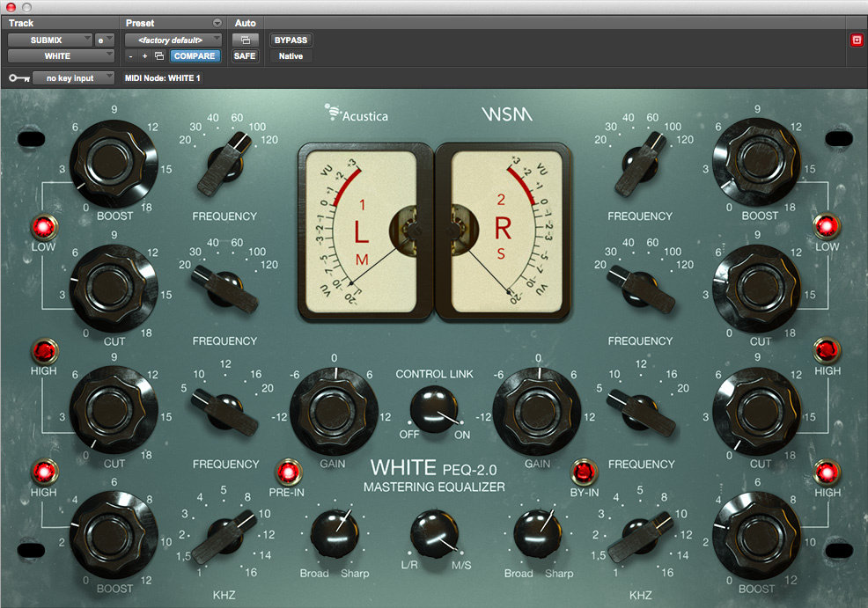Click the right channel GAIN knob
Screen dimensions: 868x608
coord(537,411)
